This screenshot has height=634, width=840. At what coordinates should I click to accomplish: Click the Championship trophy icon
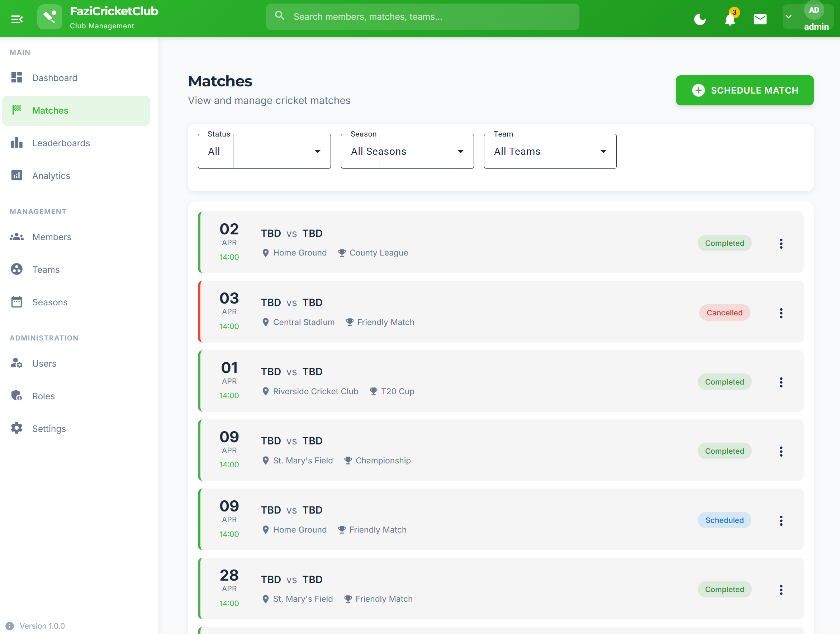tap(348, 461)
